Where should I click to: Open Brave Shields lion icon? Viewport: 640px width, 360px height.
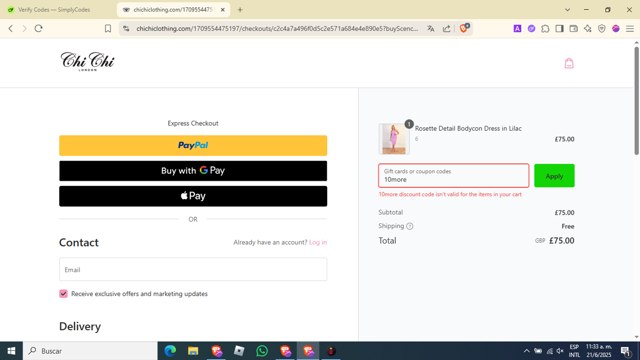coord(464,28)
